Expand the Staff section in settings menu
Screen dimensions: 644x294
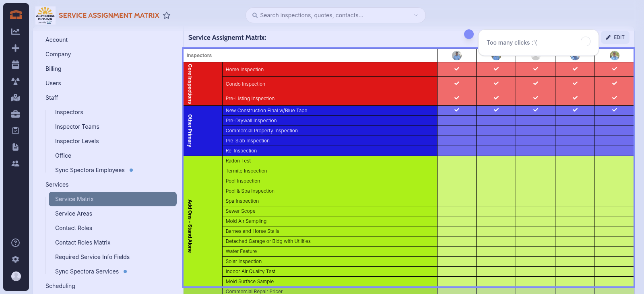click(x=52, y=98)
